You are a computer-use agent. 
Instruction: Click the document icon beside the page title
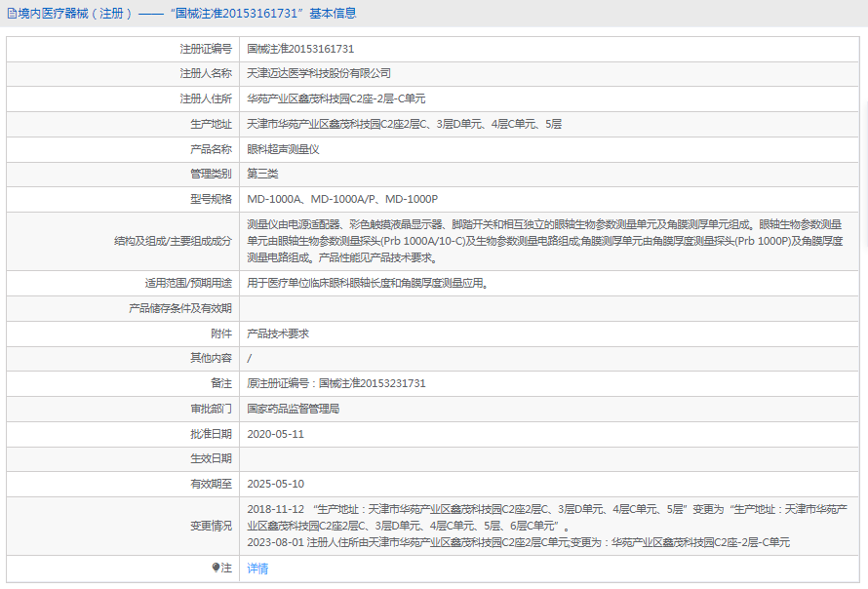point(12,14)
